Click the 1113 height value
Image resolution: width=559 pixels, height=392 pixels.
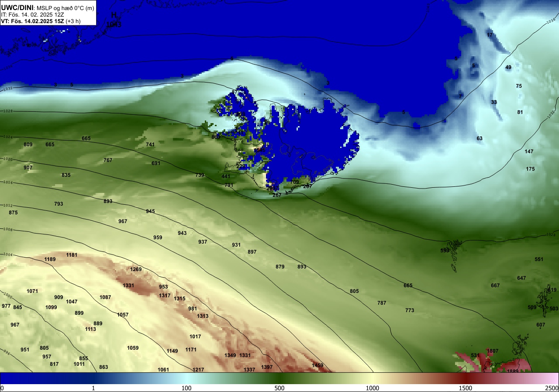(90, 329)
